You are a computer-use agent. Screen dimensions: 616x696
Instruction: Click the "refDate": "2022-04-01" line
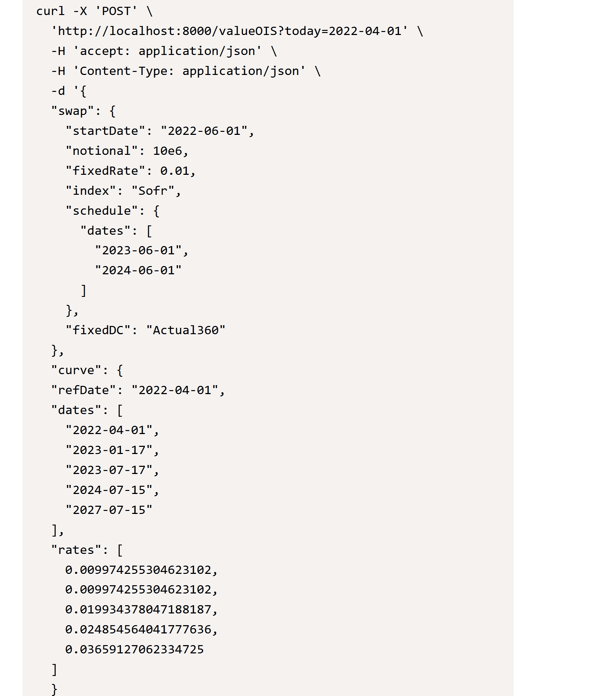(x=138, y=390)
